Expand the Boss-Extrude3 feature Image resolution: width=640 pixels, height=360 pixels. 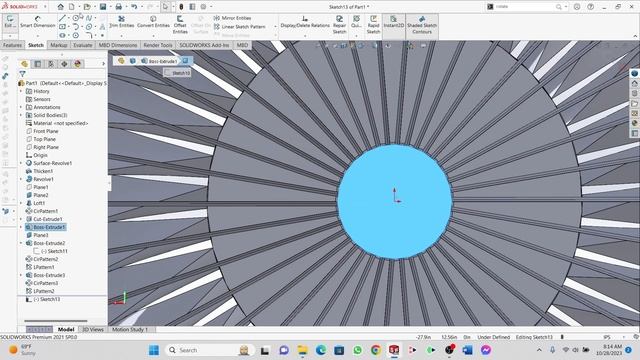[21, 275]
